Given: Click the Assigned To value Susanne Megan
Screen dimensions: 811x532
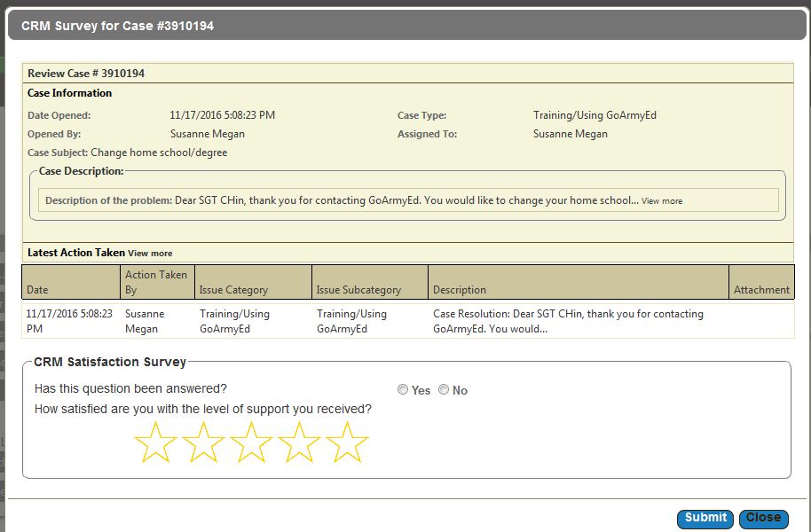Looking at the screenshot, I should tap(571, 134).
